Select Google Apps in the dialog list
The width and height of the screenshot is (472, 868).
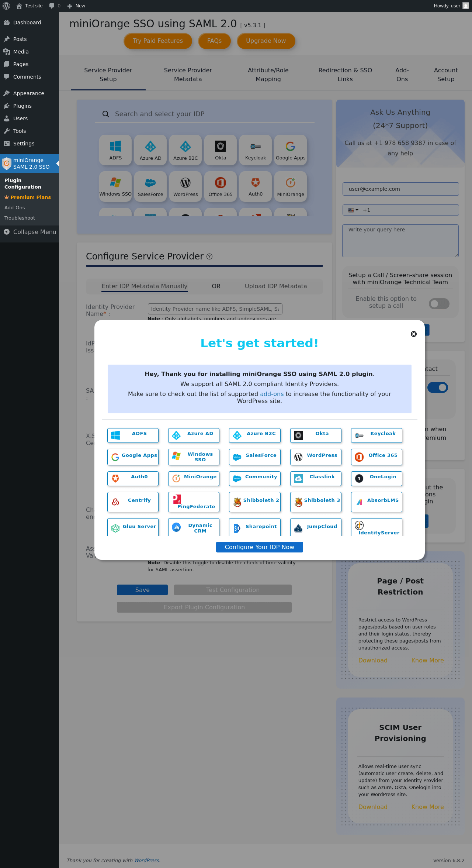[x=133, y=457]
